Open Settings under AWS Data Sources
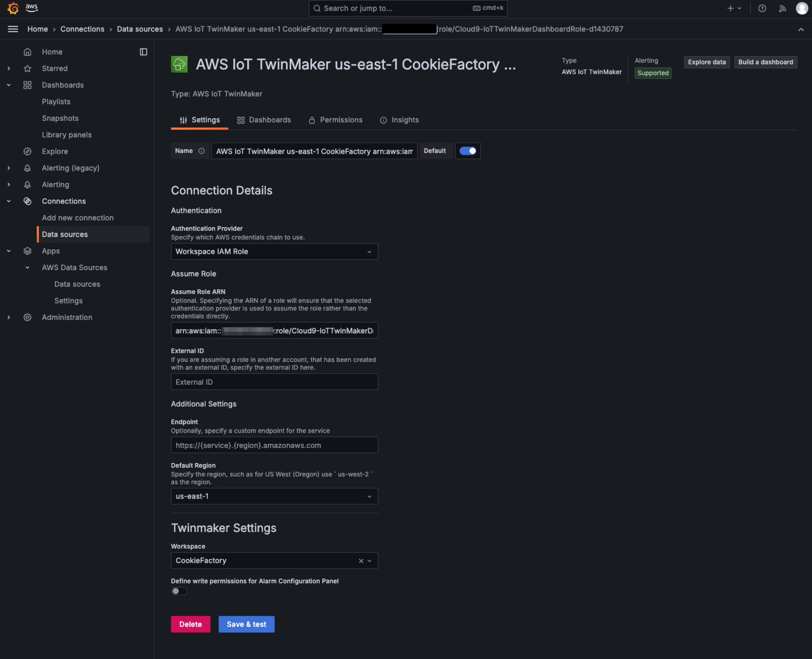The width and height of the screenshot is (812, 659). [68, 301]
